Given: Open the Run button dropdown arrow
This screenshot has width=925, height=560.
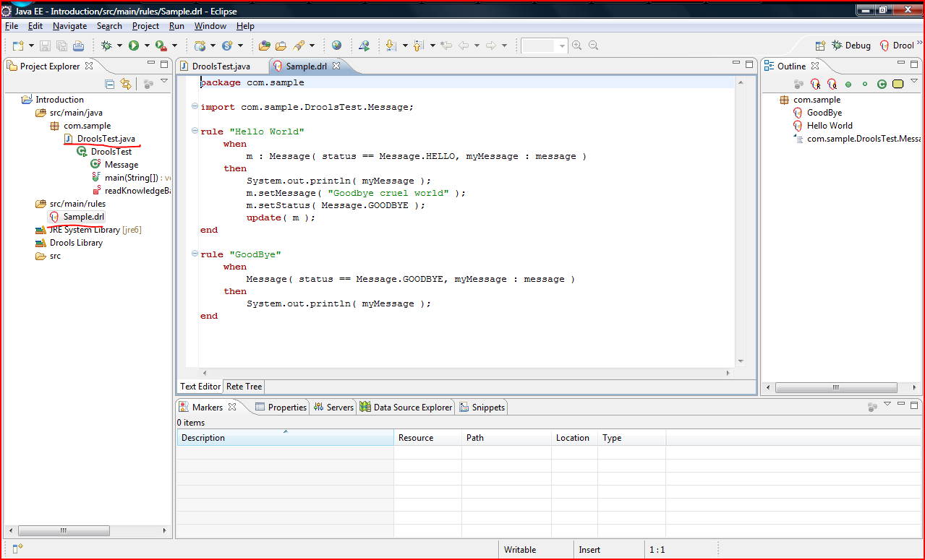Looking at the screenshot, I should click(147, 46).
